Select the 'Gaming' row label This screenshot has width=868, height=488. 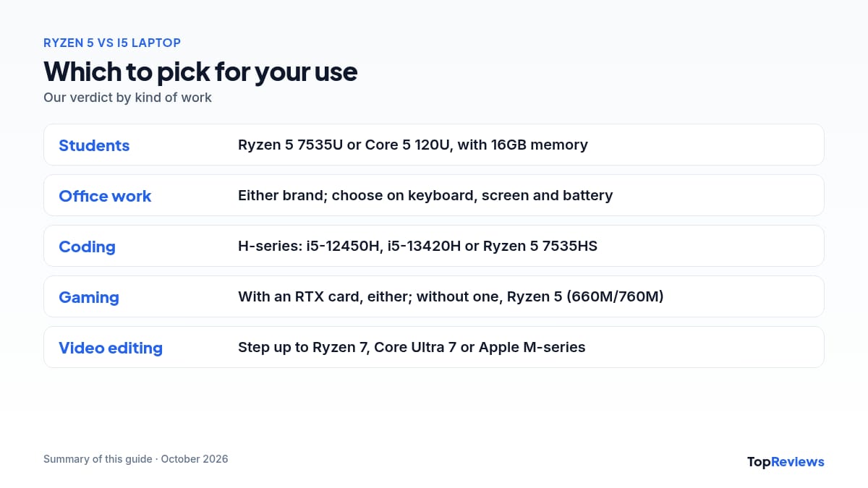[89, 297]
